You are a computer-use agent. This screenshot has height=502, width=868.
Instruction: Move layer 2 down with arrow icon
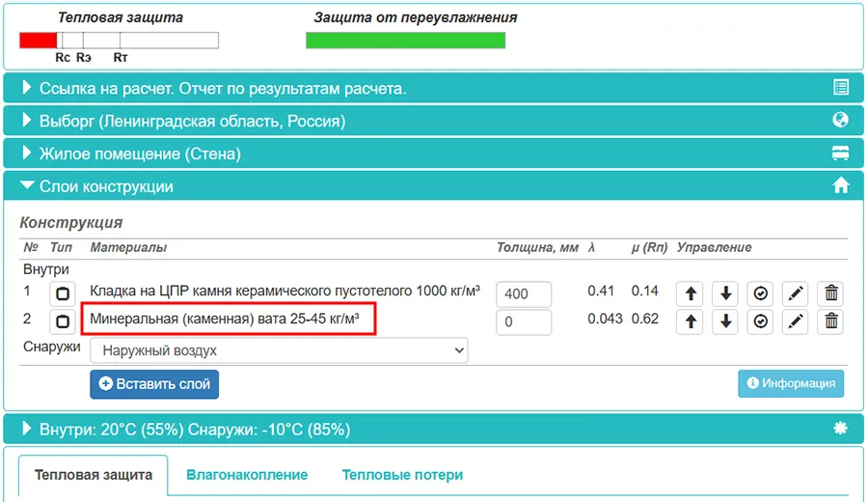pos(725,321)
